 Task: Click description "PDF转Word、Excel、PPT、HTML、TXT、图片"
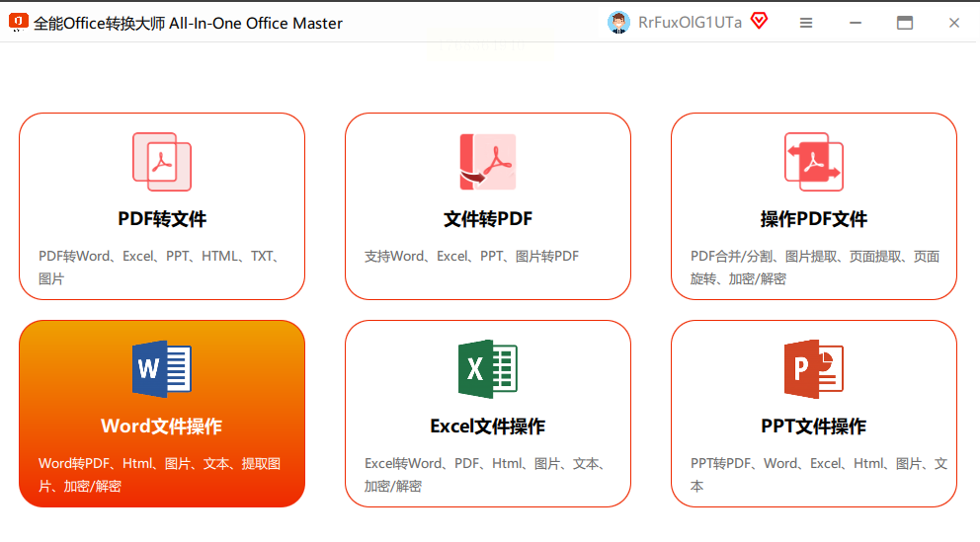(159, 268)
